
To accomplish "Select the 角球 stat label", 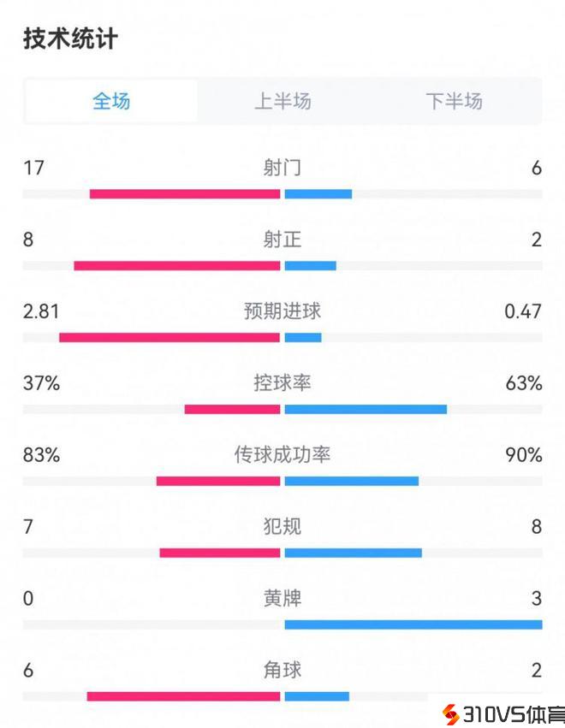I will point(282,670).
